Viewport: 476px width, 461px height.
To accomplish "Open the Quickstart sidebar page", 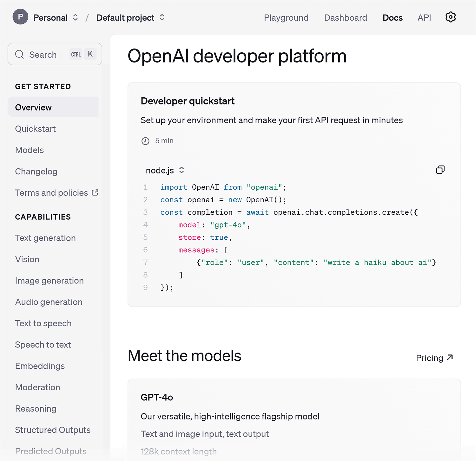I will 36,129.
